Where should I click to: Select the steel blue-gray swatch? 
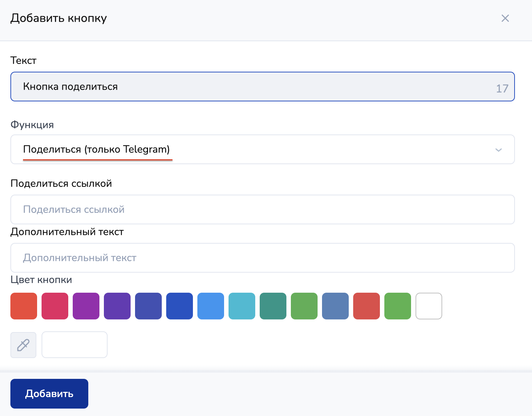(335, 306)
